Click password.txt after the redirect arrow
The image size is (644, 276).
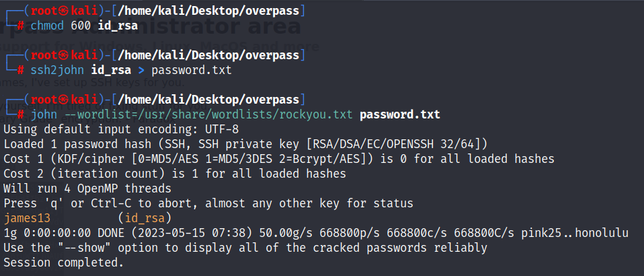(192, 70)
